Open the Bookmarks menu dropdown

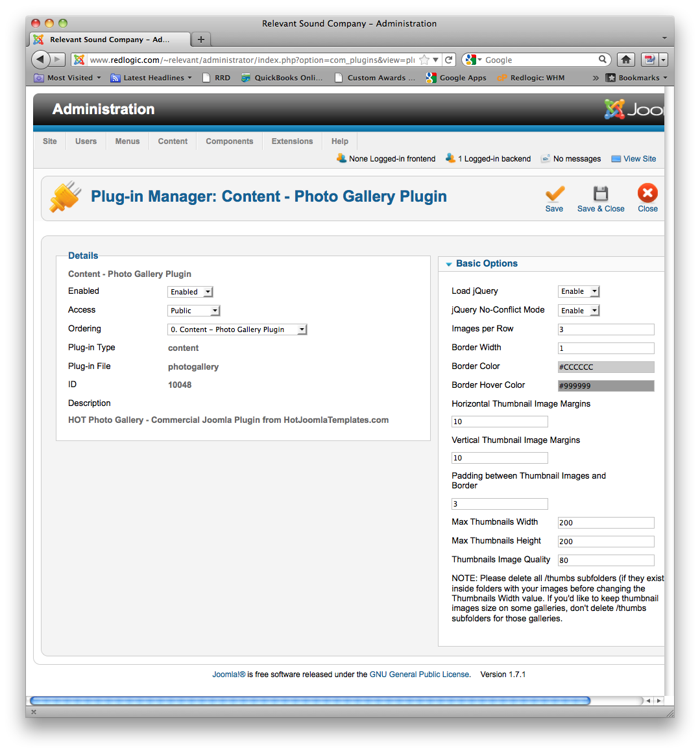pyautogui.click(x=636, y=78)
